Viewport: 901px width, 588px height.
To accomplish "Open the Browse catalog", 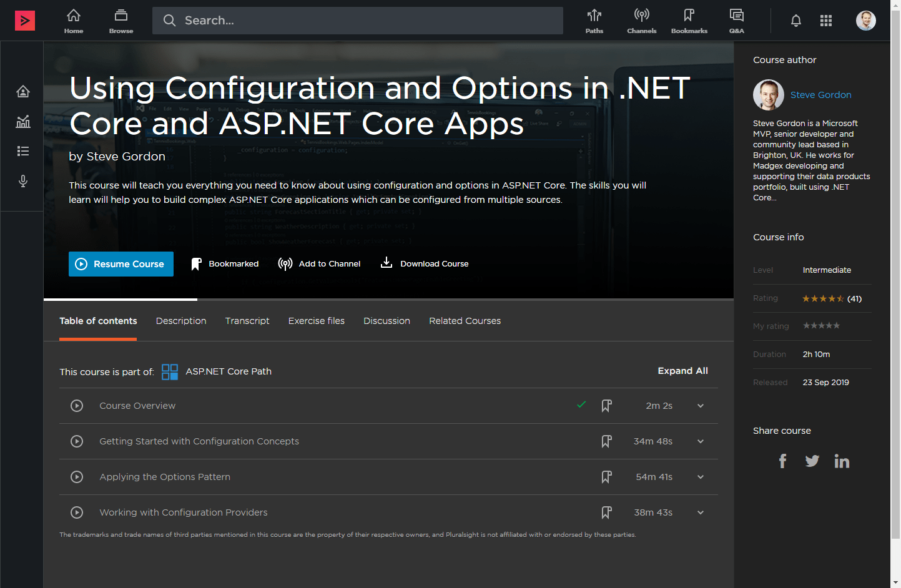I will pos(121,20).
